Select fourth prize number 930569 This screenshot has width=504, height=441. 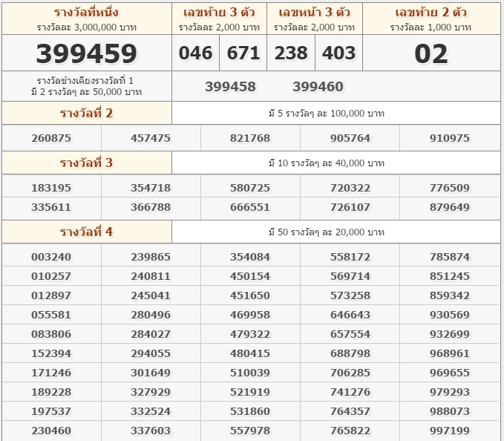pos(450,315)
